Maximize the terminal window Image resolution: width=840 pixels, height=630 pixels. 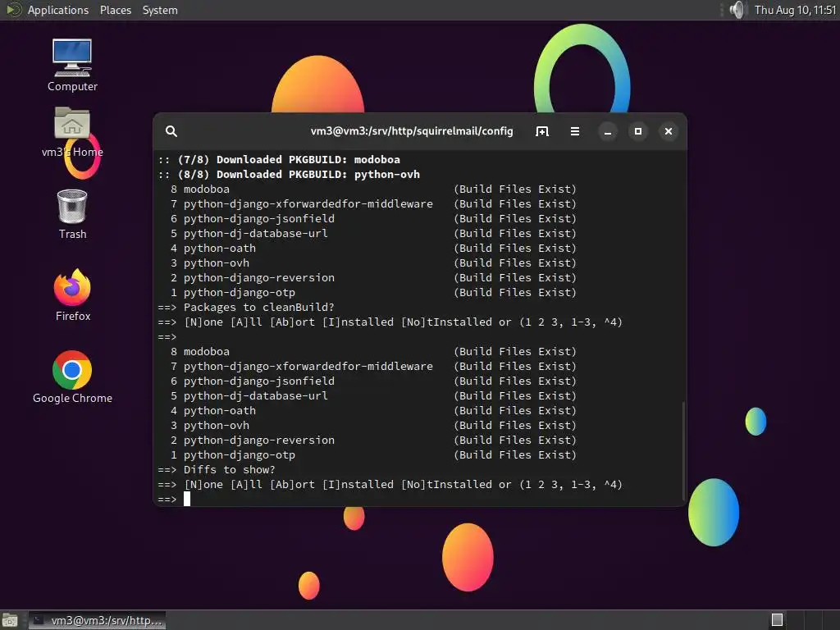638,131
